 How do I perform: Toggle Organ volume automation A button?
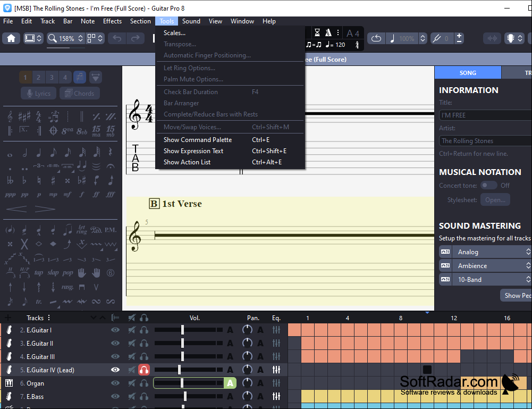[230, 383]
